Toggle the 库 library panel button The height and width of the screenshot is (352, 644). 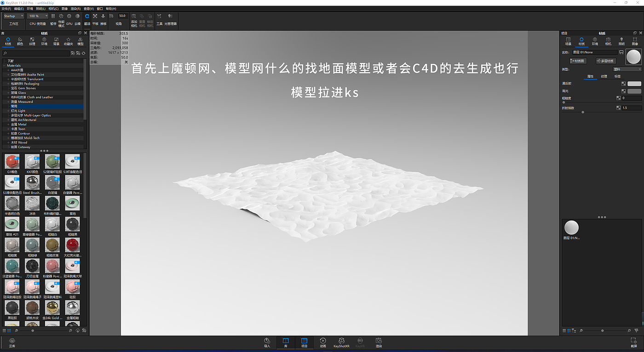pyautogui.click(x=286, y=343)
